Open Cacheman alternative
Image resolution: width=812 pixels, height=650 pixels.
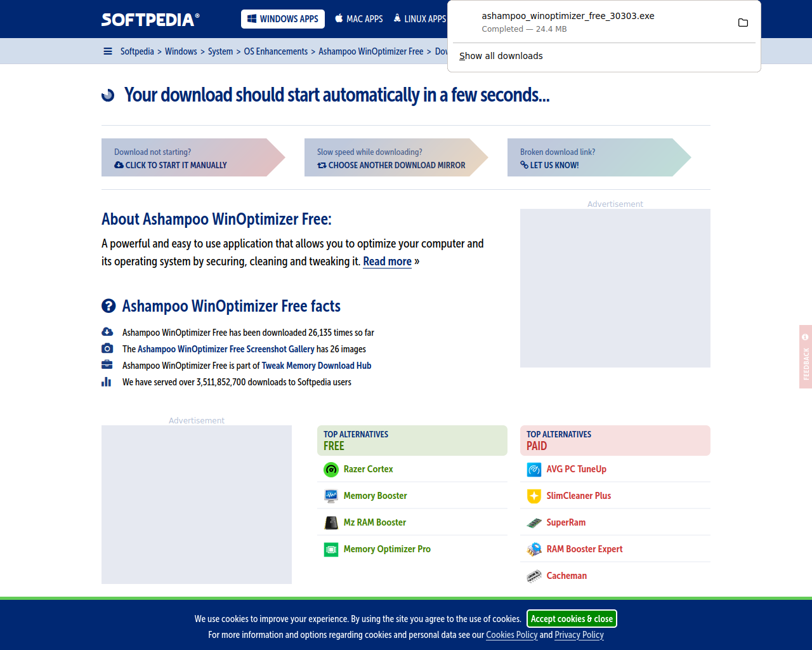pos(566,576)
